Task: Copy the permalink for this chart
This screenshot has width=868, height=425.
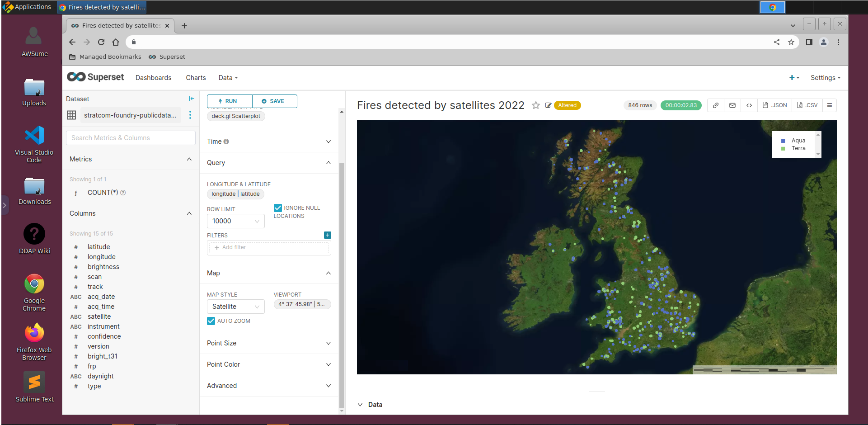Action: point(715,105)
